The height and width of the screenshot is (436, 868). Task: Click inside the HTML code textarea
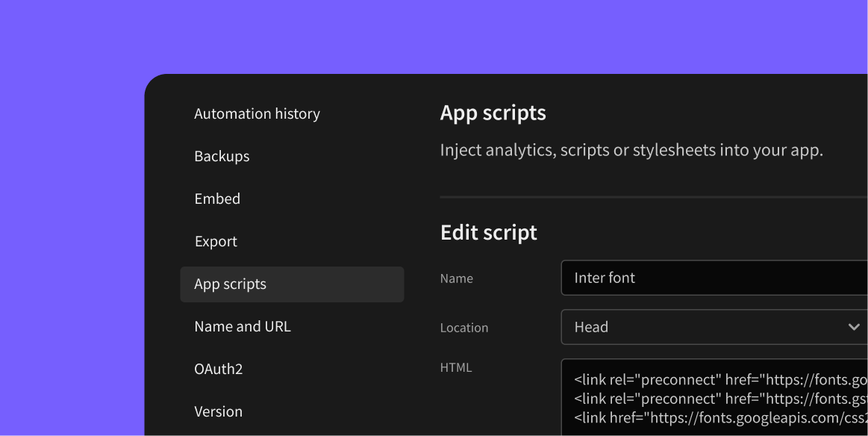click(x=709, y=398)
